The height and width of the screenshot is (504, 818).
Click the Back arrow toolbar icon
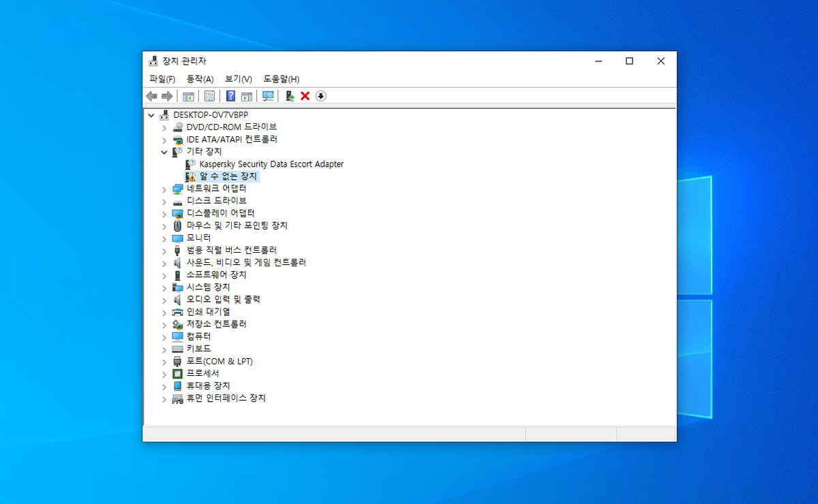pos(151,96)
